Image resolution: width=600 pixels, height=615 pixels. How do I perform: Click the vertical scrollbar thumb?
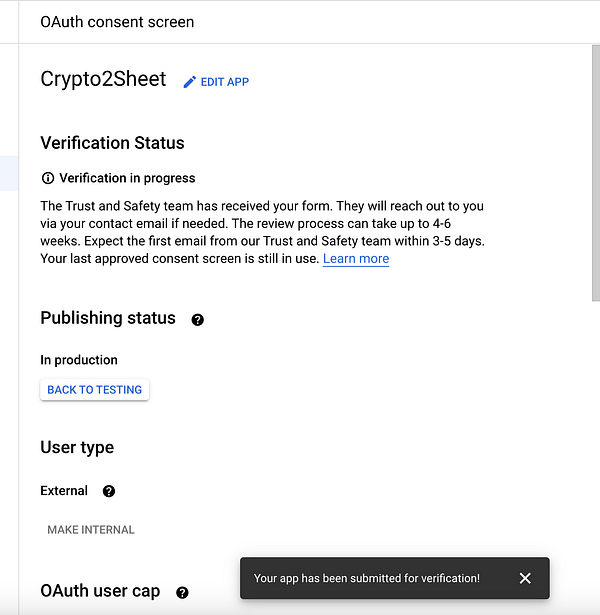coord(594,160)
